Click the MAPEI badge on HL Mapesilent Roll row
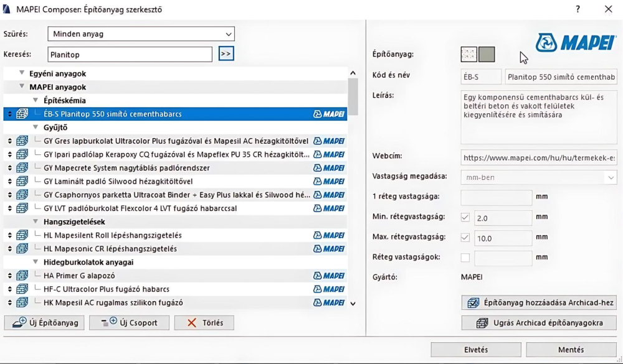Image resolution: width=623 pixels, height=364 pixels. [329, 235]
